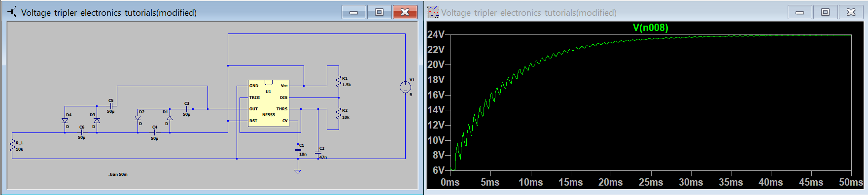Viewport: 868px width, 195px height.
Task: Click the THRS pin label on NE555
Action: [x=282, y=109]
